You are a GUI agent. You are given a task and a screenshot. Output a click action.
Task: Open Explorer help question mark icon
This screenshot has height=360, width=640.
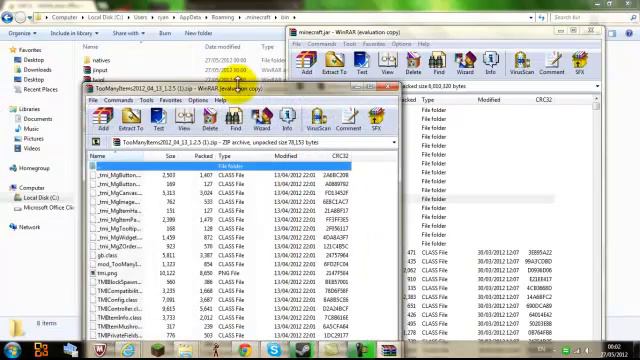[x=629, y=33]
